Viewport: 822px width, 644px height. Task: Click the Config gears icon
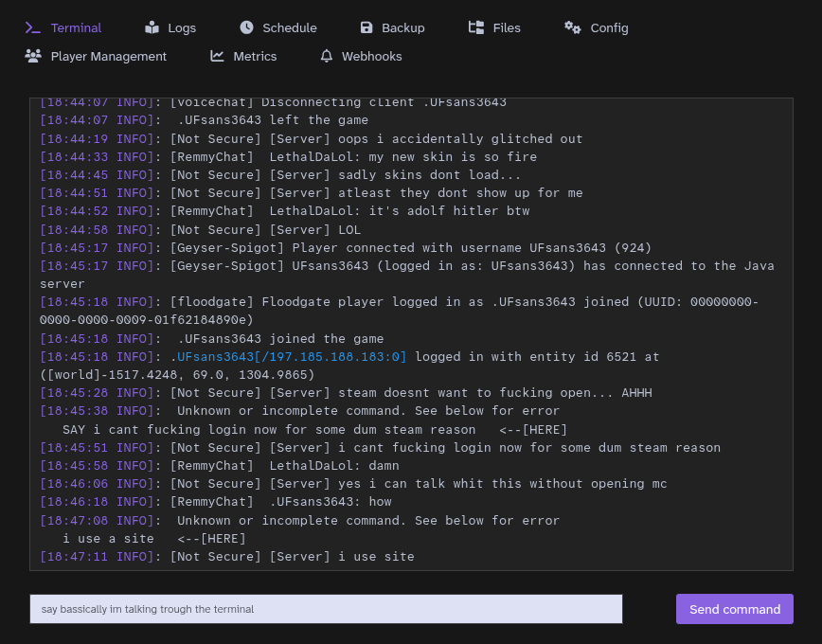pyautogui.click(x=573, y=28)
